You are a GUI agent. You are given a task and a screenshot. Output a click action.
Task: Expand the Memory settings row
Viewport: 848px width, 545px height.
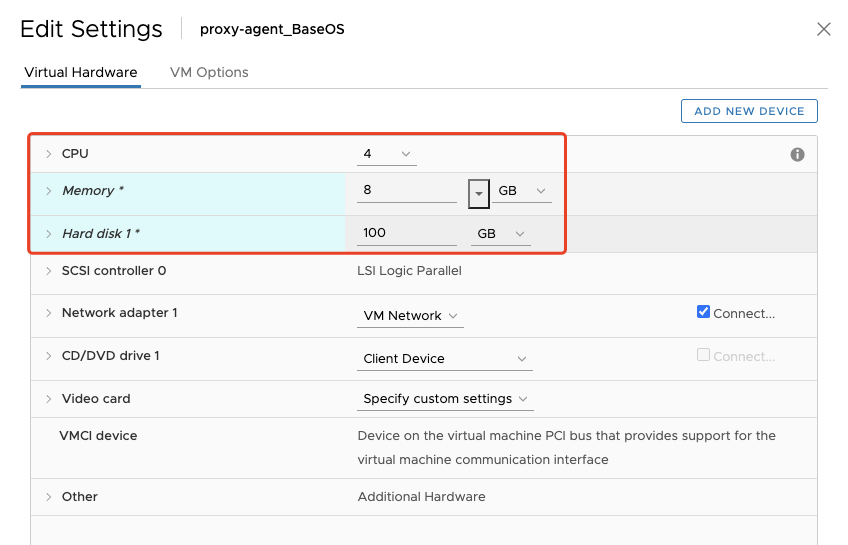[x=48, y=191]
